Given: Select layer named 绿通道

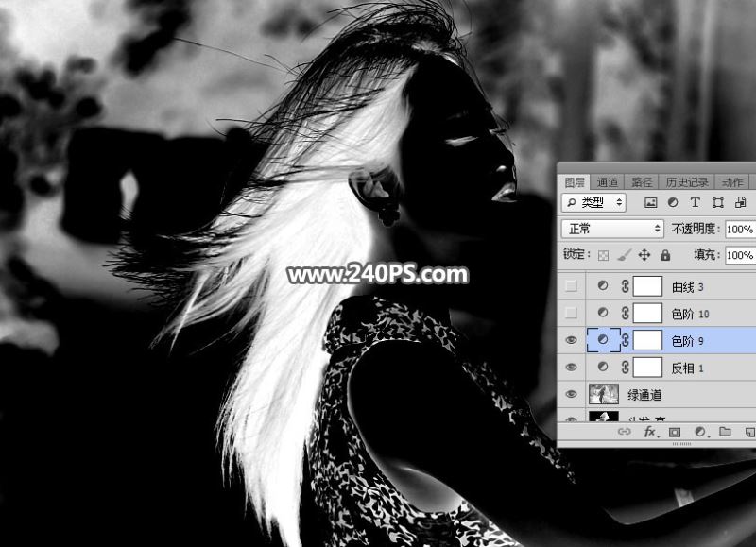Looking at the screenshot, I should (x=644, y=395).
